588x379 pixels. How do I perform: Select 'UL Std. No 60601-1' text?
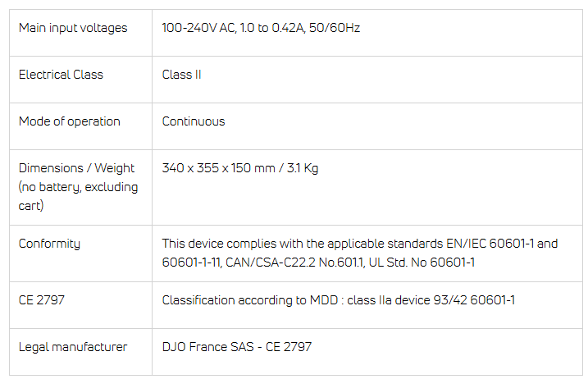422,263
